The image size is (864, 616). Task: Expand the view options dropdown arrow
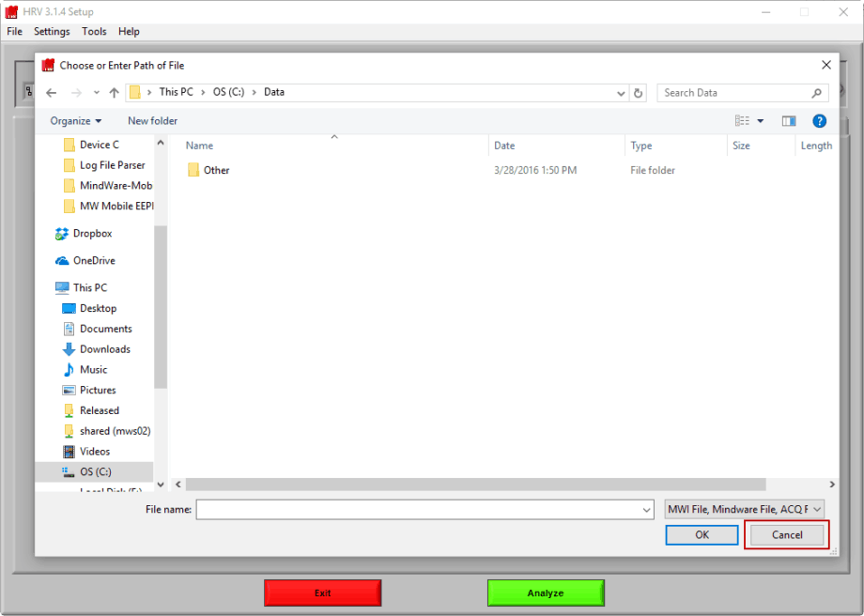pyautogui.click(x=760, y=120)
